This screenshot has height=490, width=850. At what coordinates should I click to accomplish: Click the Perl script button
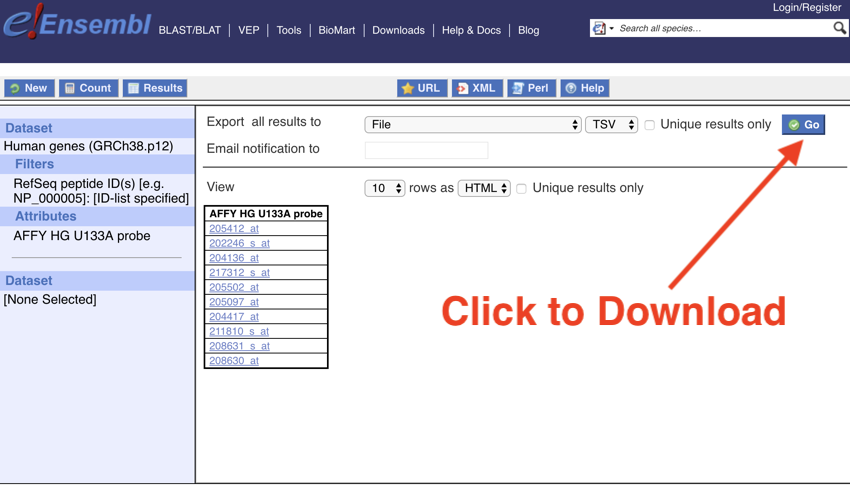530,88
